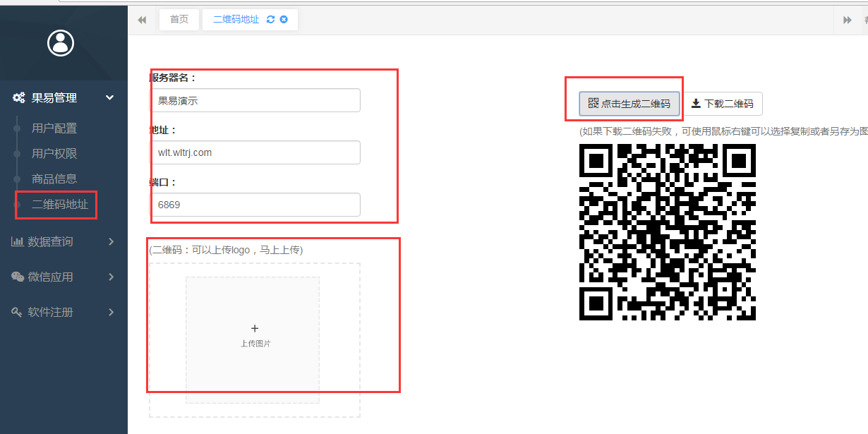
Task: Click the 下载二维码 button
Action: [x=722, y=104]
